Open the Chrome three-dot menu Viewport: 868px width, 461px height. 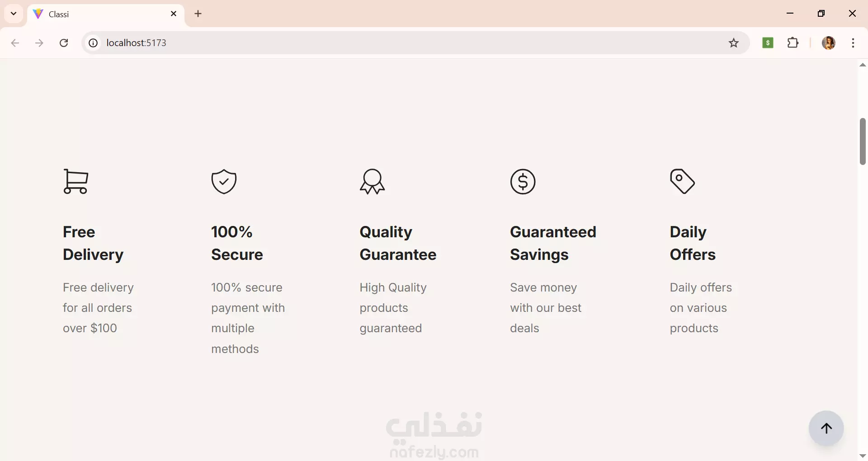pos(853,43)
